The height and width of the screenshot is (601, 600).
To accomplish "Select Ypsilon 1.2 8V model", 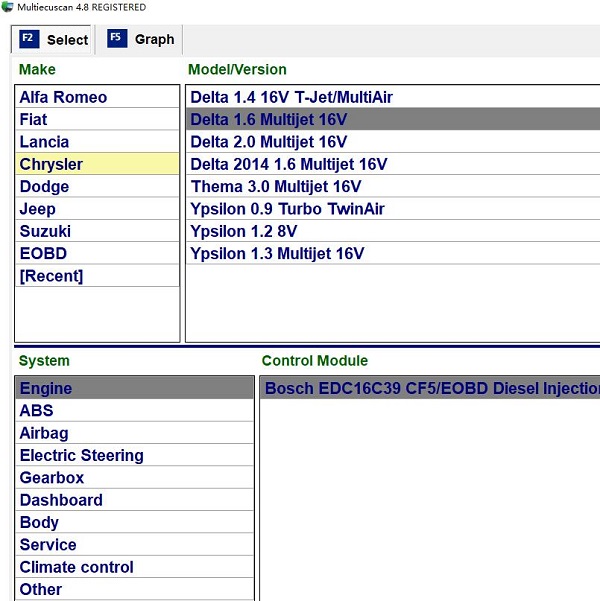I will click(x=393, y=231).
